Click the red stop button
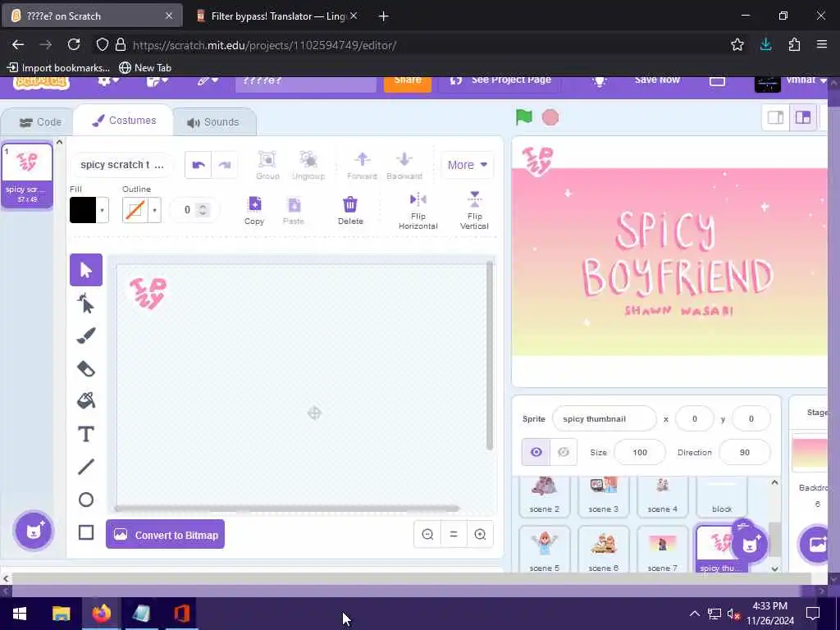This screenshot has height=630, width=840. pos(550,117)
